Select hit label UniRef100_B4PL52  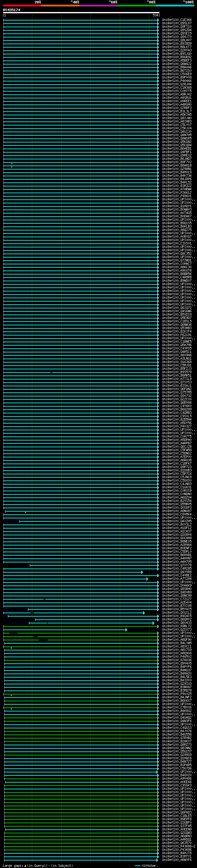point(177,182)
